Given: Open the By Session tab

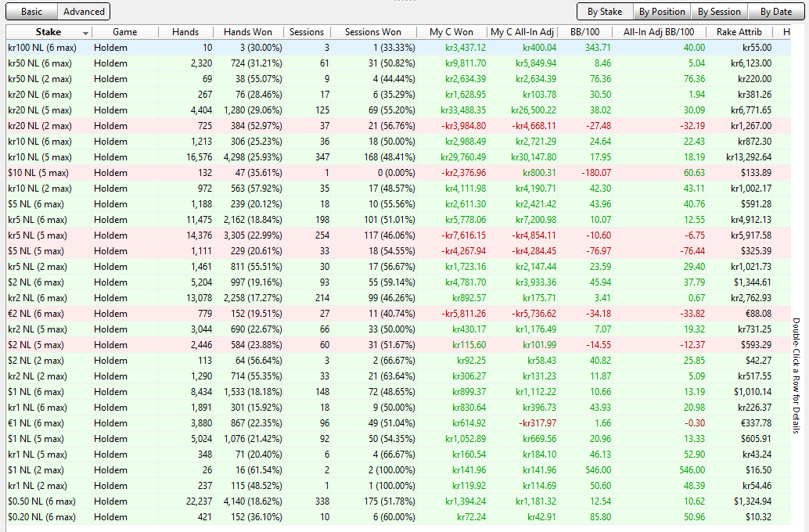Looking at the screenshot, I should [719, 12].
